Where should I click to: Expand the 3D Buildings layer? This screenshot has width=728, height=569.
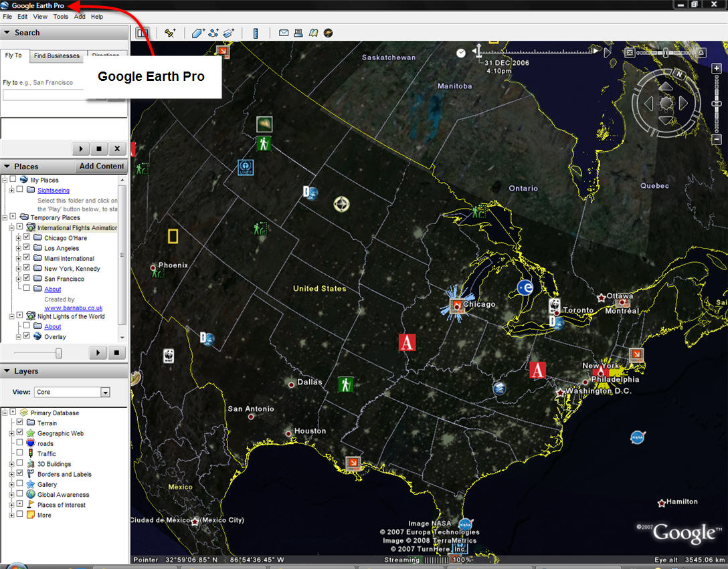pyautogui.click(x=11, y=464)
